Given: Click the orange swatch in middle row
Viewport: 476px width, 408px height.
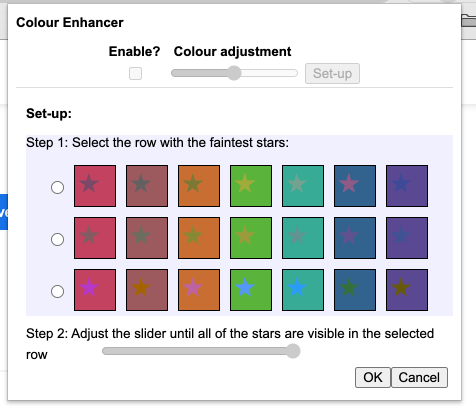Looking at the screenshot, I should 199,238.
